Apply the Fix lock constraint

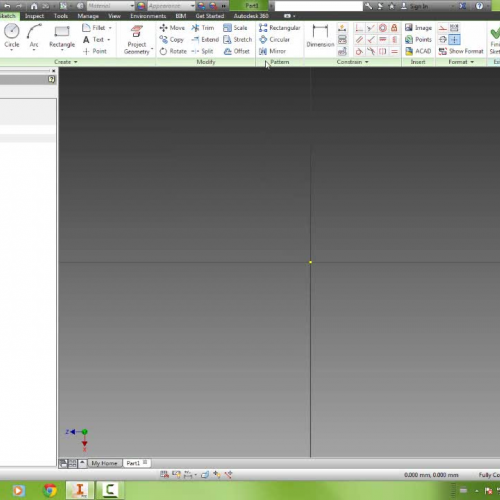click(x=394, y=28)
